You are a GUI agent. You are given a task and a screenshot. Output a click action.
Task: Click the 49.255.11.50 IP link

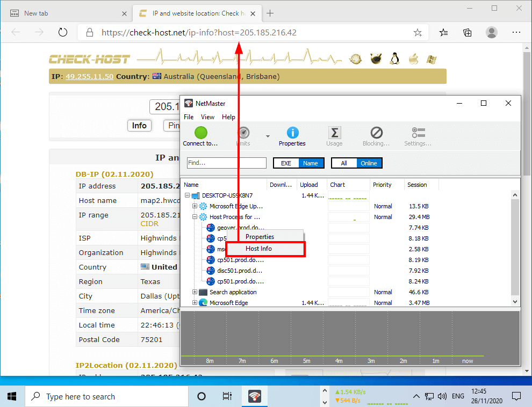coord(90,77)
